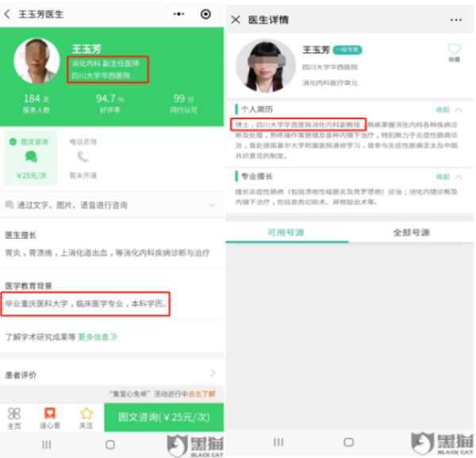Viewport: 476px width, 458px height.
Task: Tap left phone's home navigation icon
Action: (x=110, y=445)
